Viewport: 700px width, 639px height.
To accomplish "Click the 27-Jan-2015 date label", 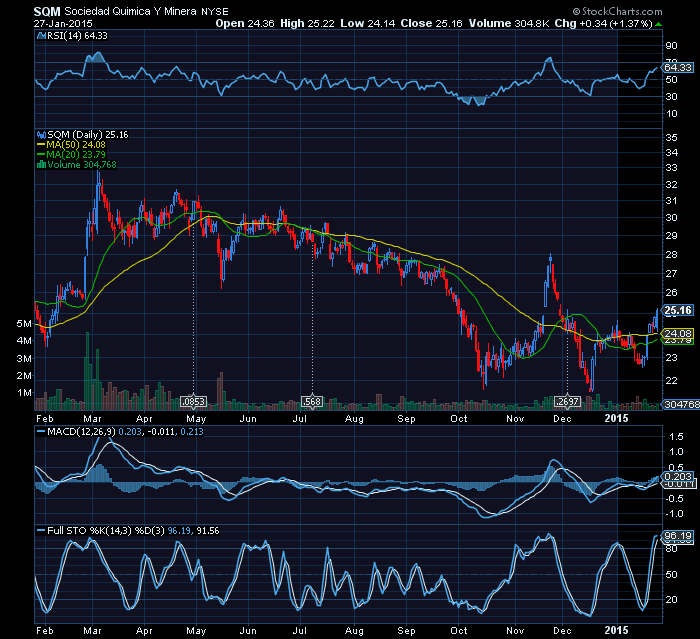I will pyautogui.click(x=63, y=24).
